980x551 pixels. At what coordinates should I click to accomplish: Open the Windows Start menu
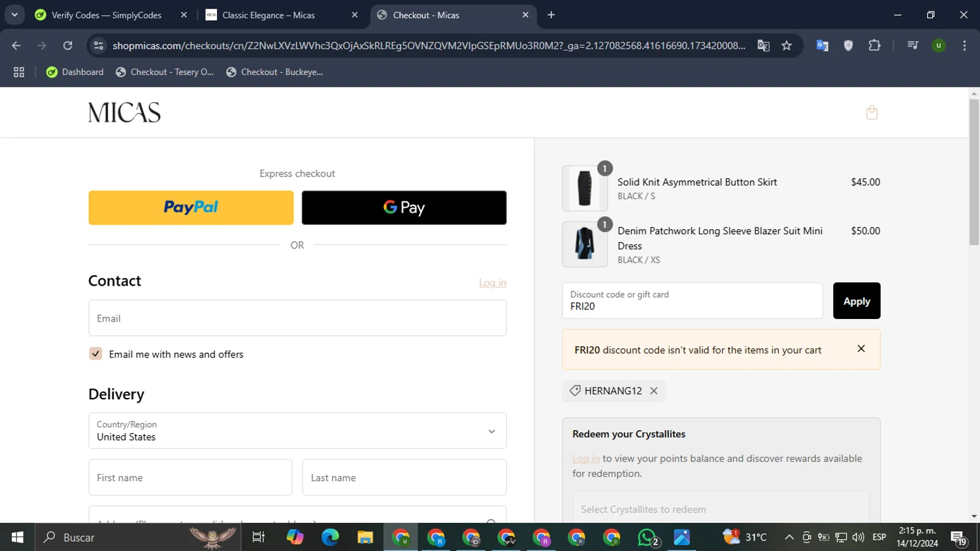pyautogui.click(x=18, y=537)
